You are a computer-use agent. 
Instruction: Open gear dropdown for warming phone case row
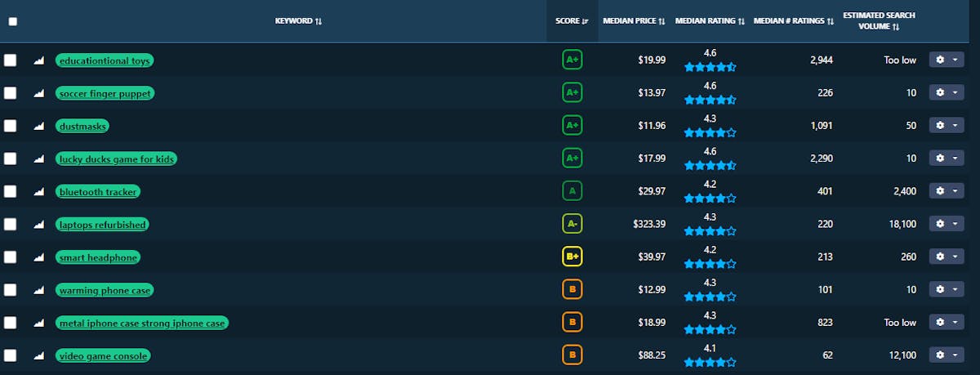pyautogui.click(x=947, y=290)
